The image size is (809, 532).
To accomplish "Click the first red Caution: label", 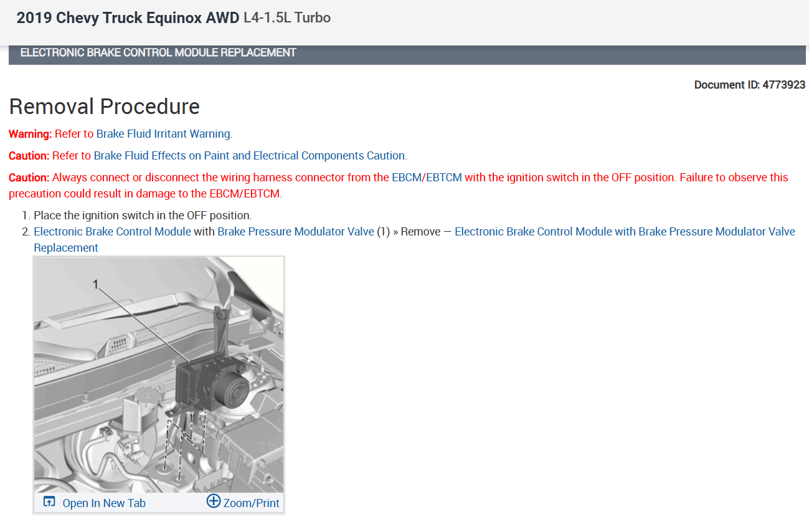I will [x=29, y=155].
